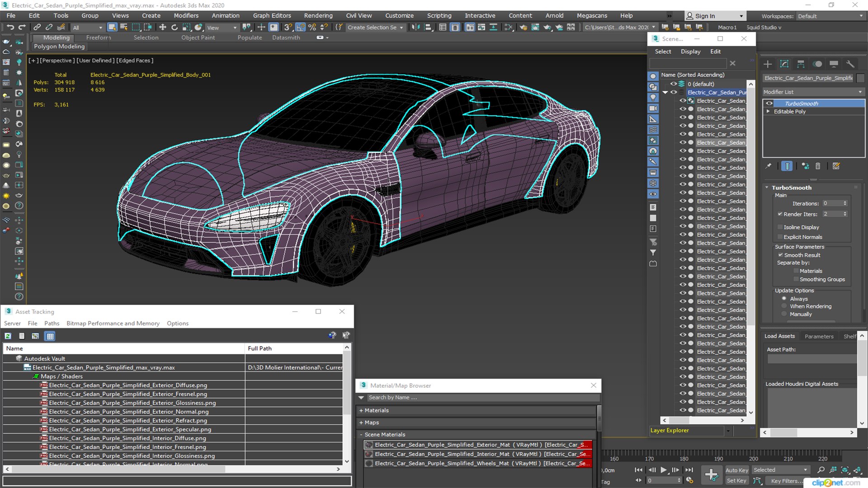Screen dimensions: 868x488
Task: Click the Redo arrow icon
Action: click(21, 28)
